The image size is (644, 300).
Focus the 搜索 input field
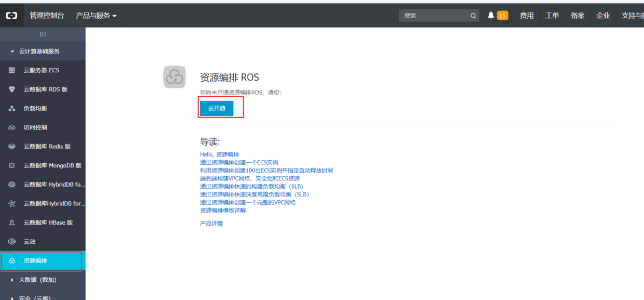433,16
